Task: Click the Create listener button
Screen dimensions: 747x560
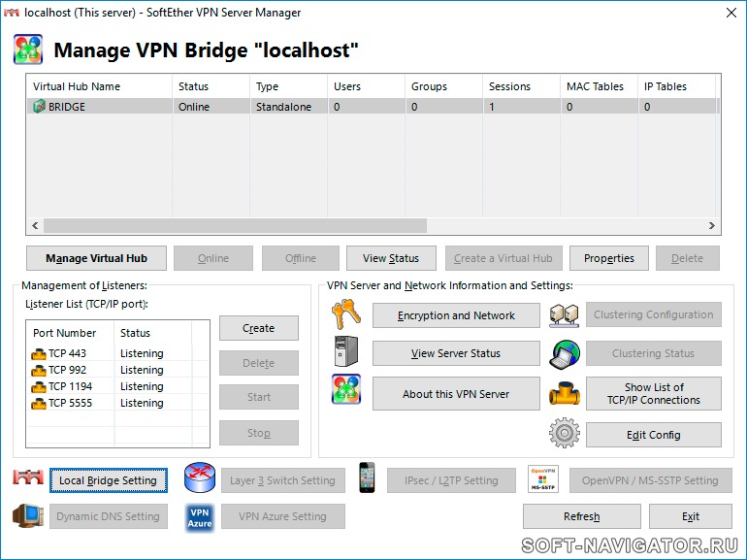Action: point(259,328)
